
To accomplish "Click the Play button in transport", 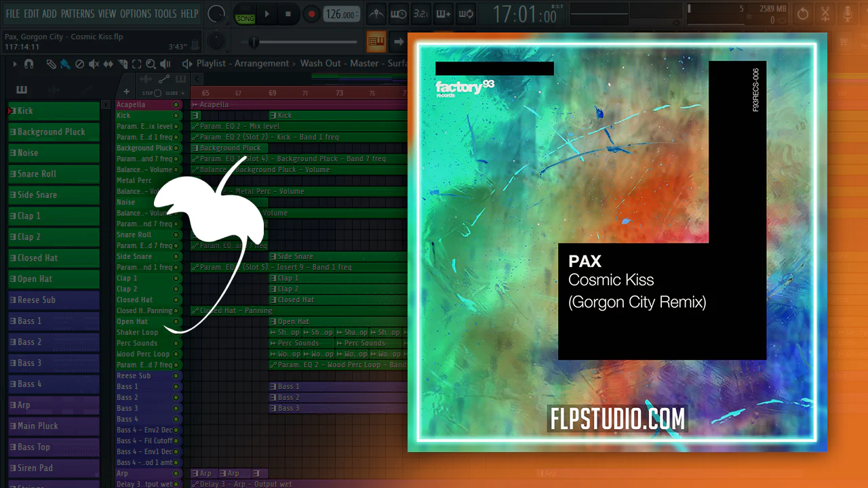I will tap(267, 14).
